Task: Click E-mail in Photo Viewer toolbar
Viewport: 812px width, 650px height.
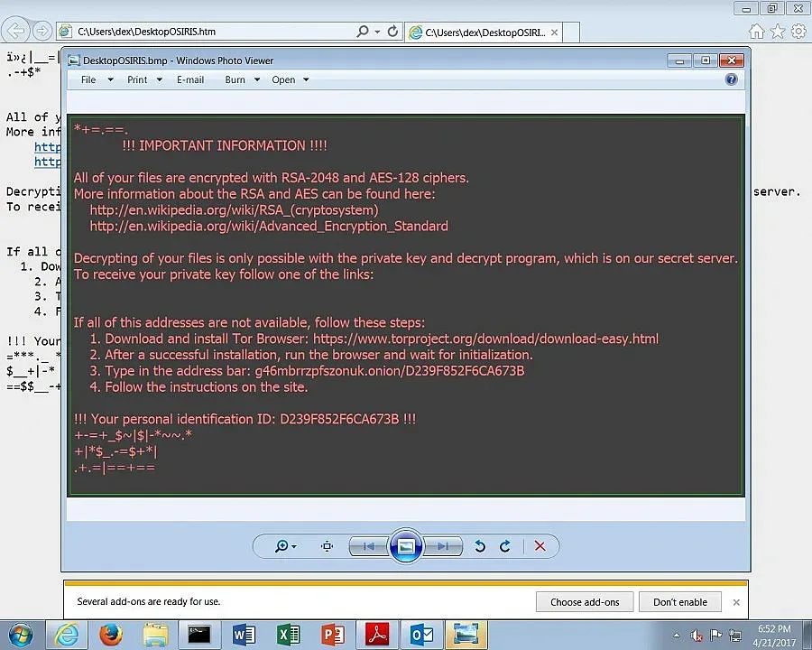Action: click(x=190, y=79)
